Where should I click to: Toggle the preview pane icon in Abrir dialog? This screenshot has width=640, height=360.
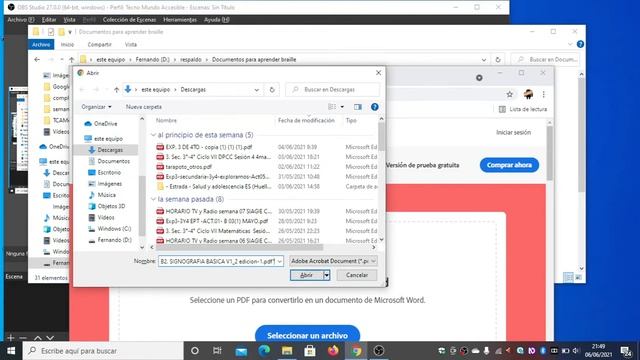click(358, 107)
